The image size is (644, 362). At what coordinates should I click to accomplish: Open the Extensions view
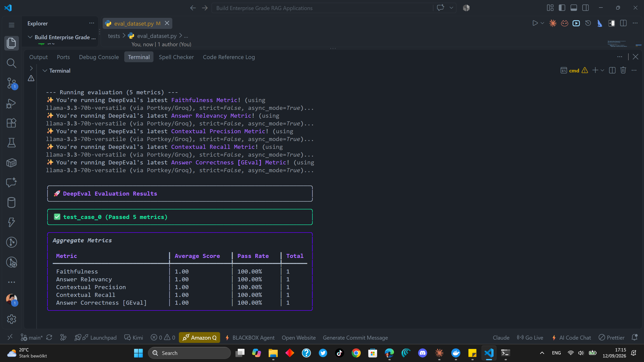[11, 123]
